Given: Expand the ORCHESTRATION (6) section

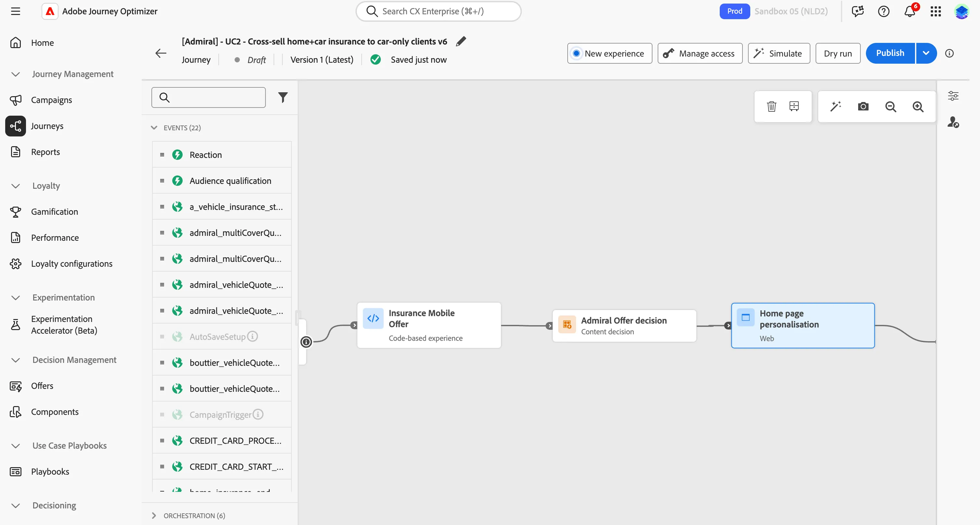Looking at the screenshot, I should pyautogui.click(x=154, y=516).
